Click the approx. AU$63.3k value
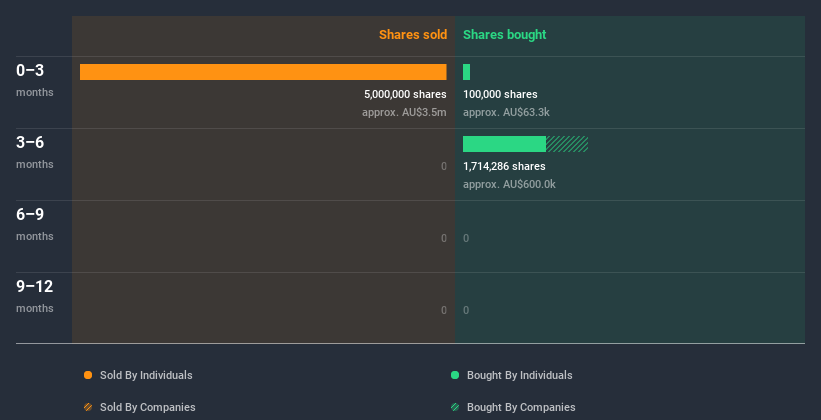The width and height of the screenshot is (821, 420). 506,112
